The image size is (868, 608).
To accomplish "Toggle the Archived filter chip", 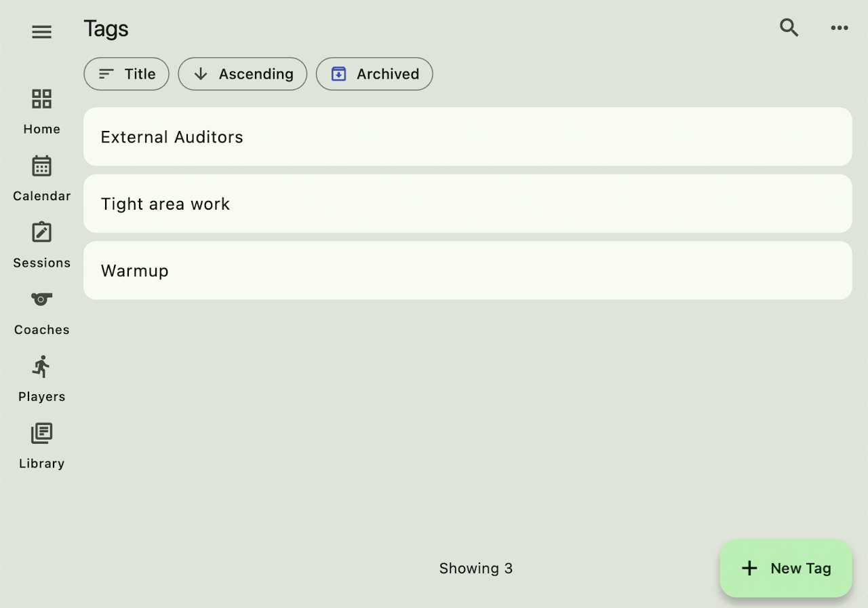I will pyautogui.click(x=374, y=74).
